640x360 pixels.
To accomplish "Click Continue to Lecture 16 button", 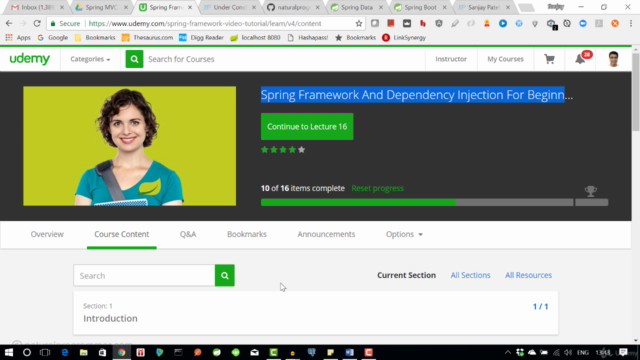I will tap(307, 127).
